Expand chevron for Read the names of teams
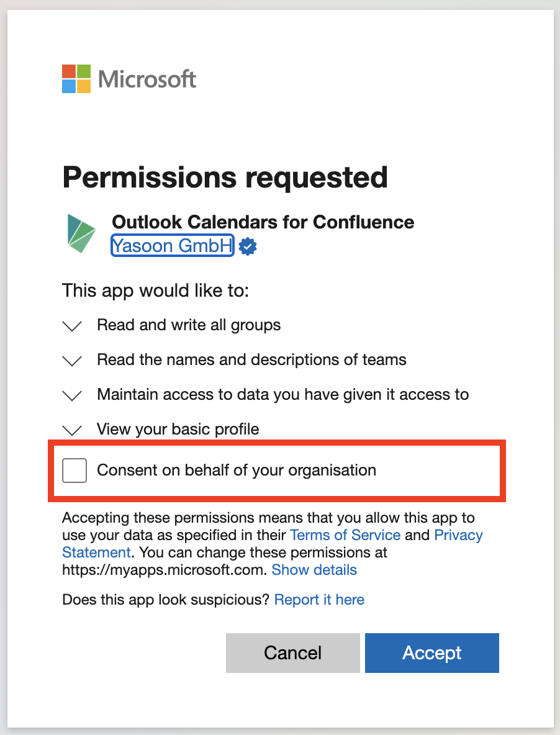The height and width of the screenshot is (735, 560). point(73,361)
